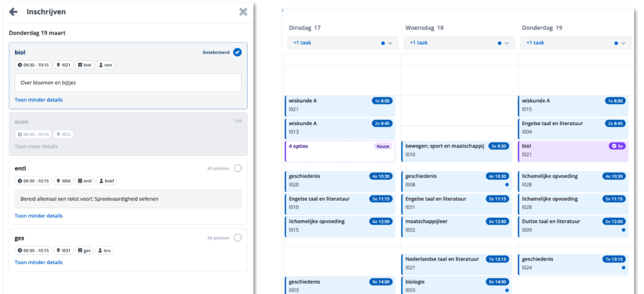Click the location chip I031 for ges
644x294 pixels.
[x=63, y=251]
